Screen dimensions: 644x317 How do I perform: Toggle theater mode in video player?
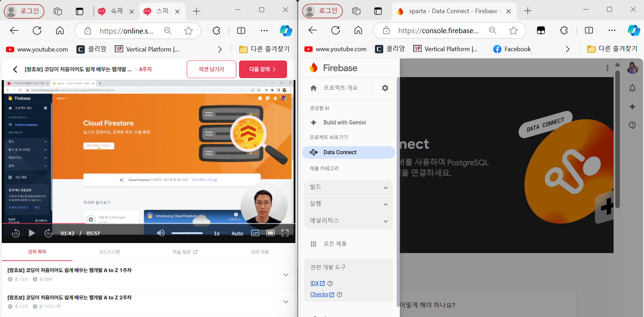click(270, 233)
